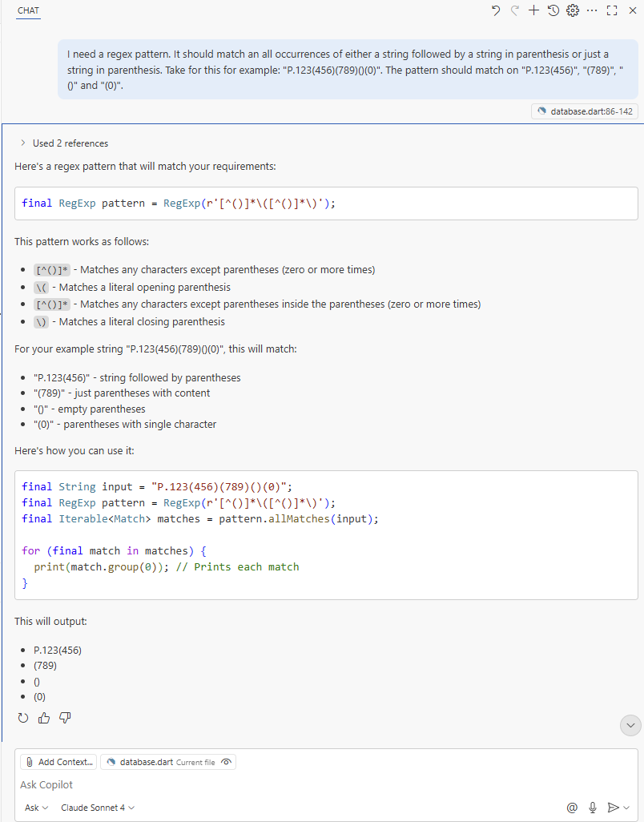Screen dimensions: 644x822
Task: Start a new chat with plus icon
Action: [533, 10]
